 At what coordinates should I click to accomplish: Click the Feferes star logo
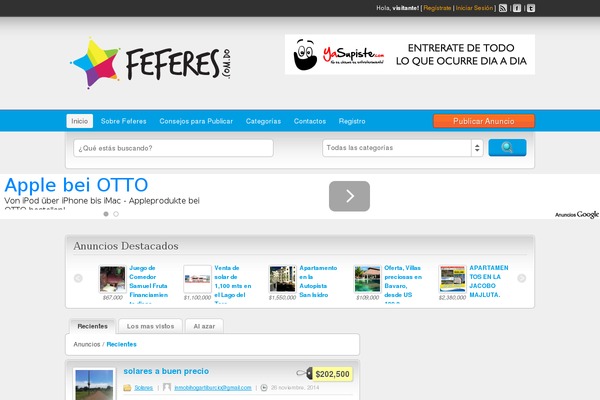(96, 63)
